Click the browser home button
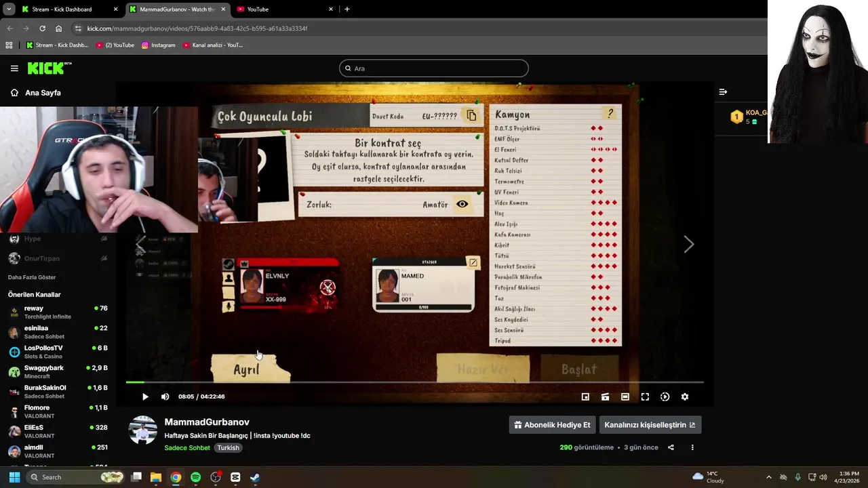The width and height of the screenshot is (868, 488). (58, 28)
